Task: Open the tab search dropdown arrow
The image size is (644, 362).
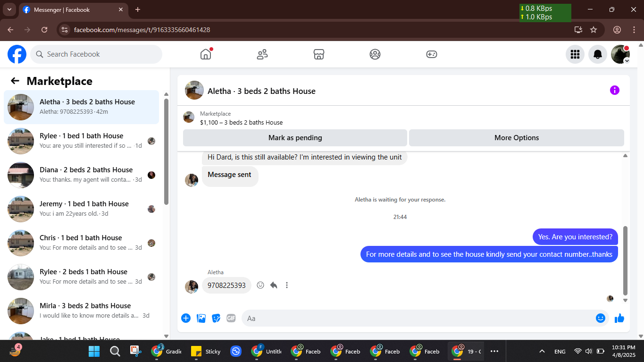Action: 9,9
